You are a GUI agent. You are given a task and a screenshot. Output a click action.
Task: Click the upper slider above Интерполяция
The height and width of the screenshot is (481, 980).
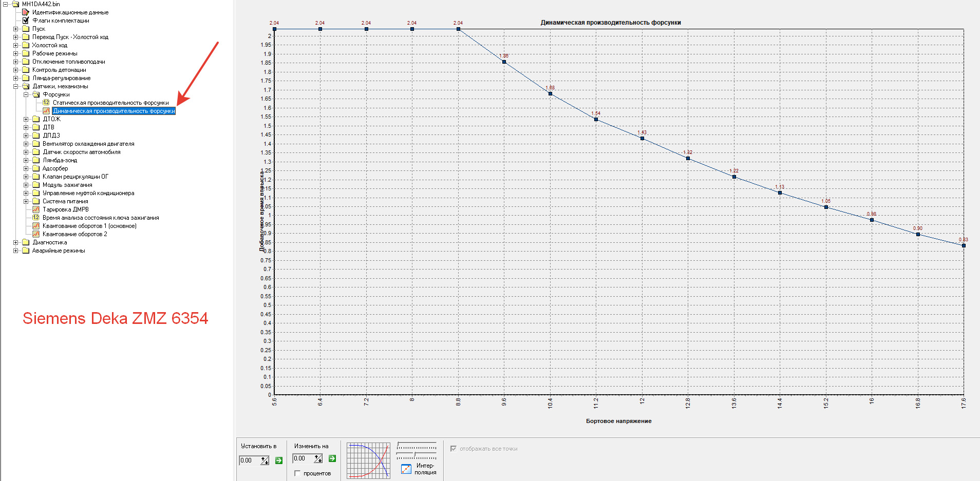tap(417, 445)
